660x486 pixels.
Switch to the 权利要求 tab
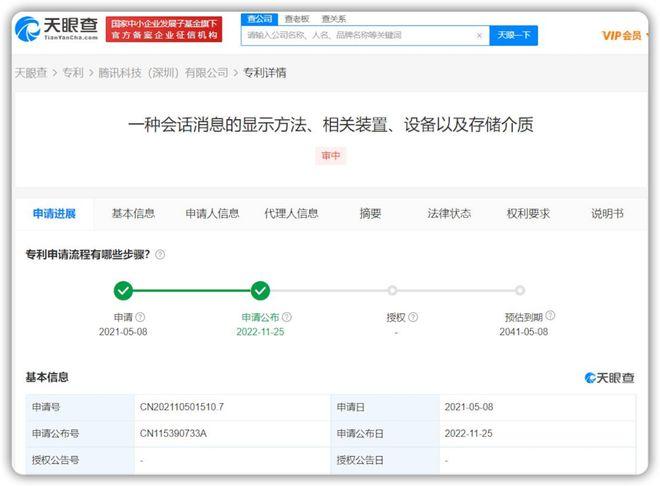pyautogui.click(x=528, y=214)
